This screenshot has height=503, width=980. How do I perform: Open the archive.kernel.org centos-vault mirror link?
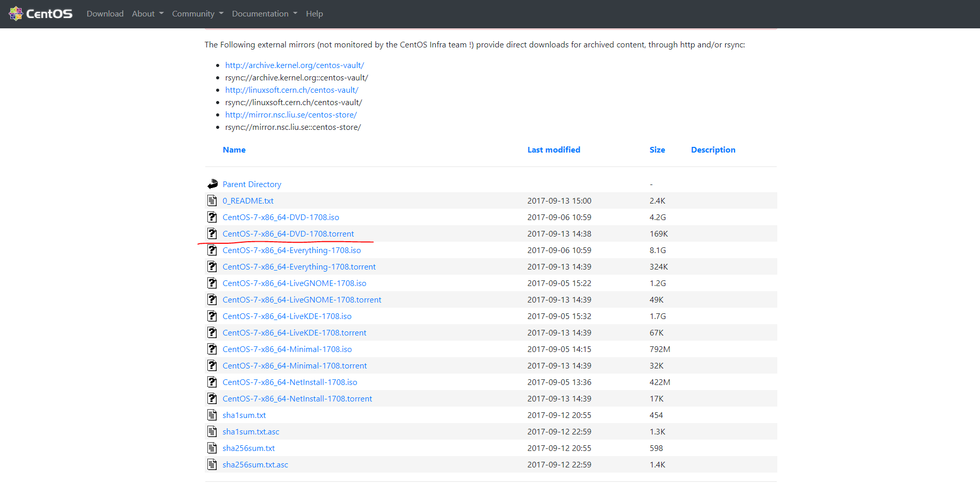295,65
